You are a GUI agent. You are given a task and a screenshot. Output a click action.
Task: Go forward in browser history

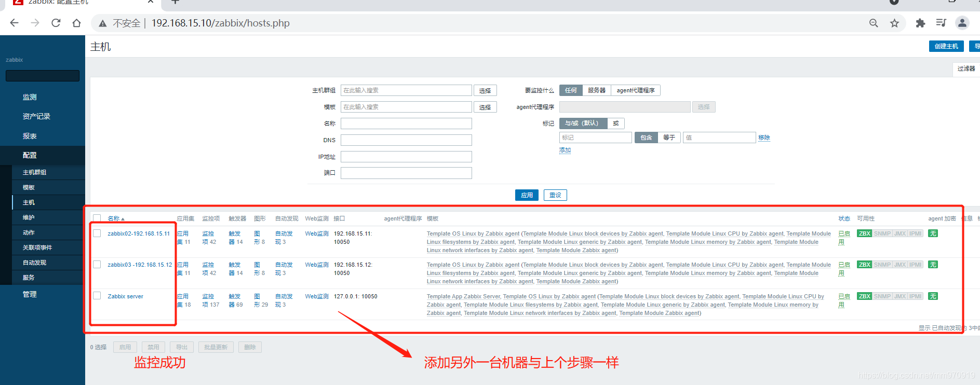[x=35, y=23]
